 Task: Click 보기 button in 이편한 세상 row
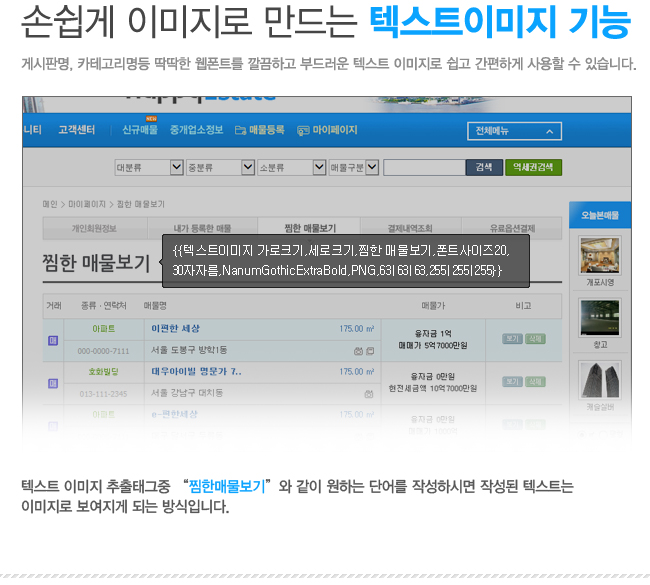pyautogui.click(x=512, y=339)
